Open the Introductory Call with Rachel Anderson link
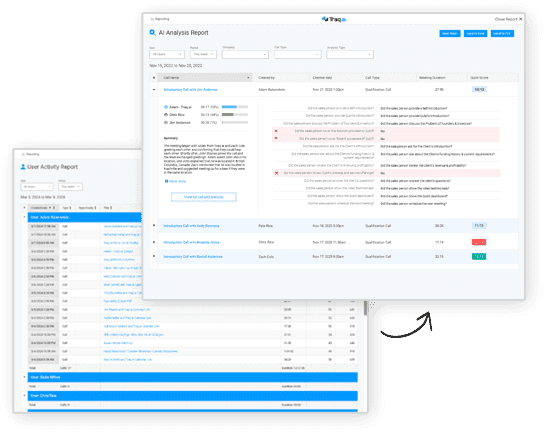 pyautogui.click(x=193, y=256)
